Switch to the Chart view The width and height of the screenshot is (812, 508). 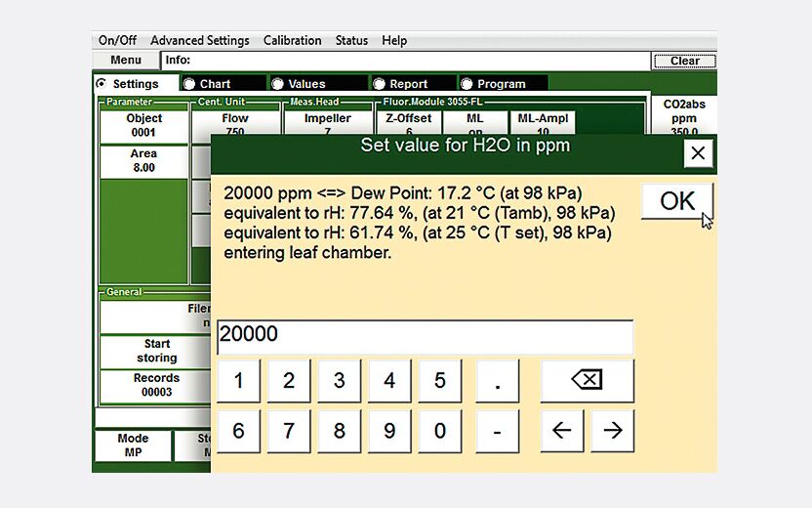223,83
